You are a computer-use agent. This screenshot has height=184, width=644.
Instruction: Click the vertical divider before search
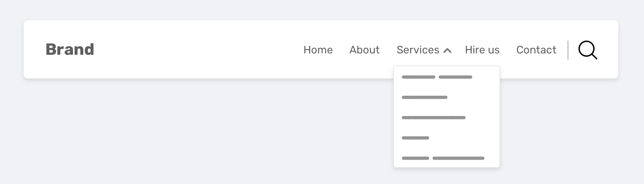[x=568, y=50]
